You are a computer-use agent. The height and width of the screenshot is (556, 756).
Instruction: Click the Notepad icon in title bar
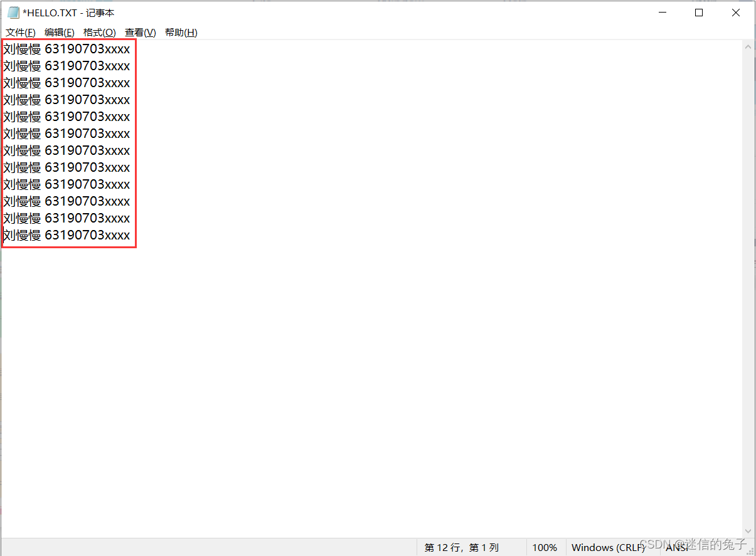(13, 13)
